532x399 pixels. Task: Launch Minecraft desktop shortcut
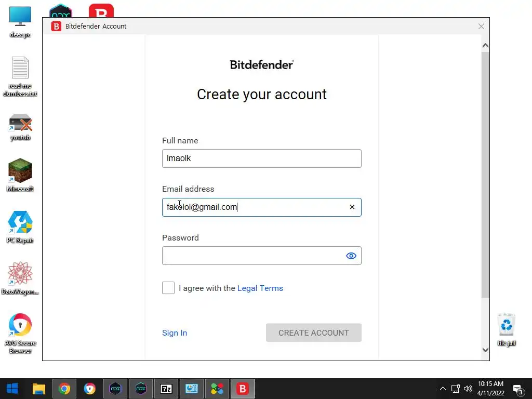coord(20,175)
